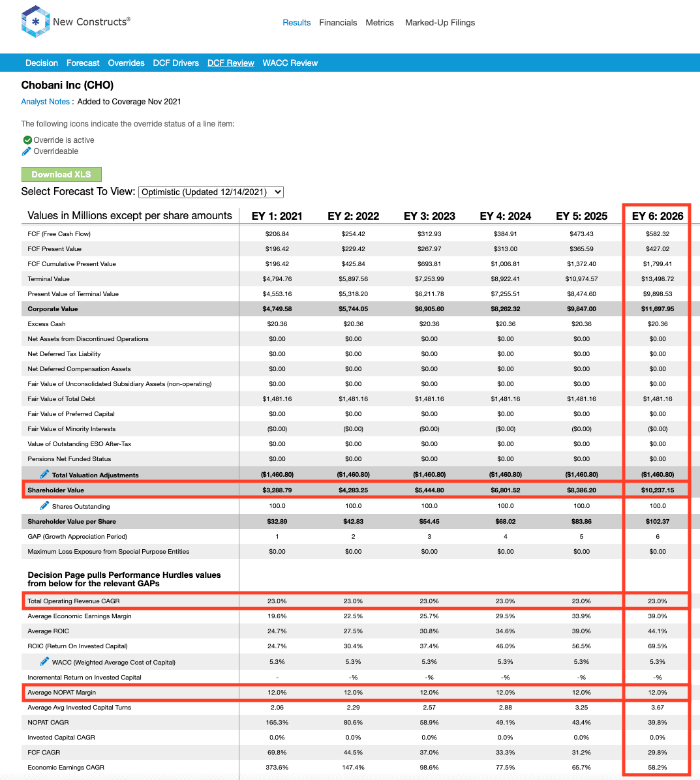Viewport: 700px width, 780px height.
Task: Click Shareholder Value $10,237.15 cell
Action: point(658,490)
